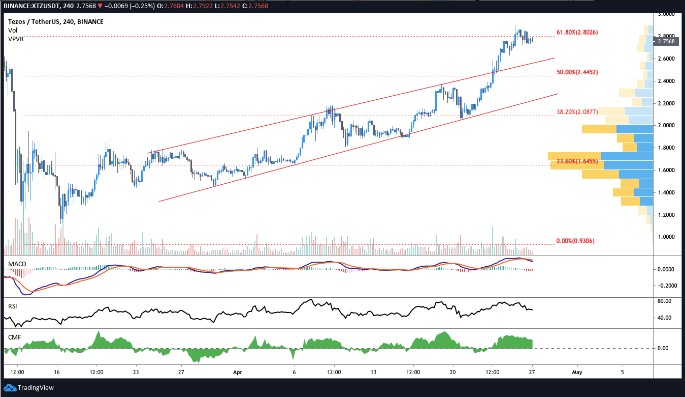The width and height of the screenshot is (685, 397).
Task: Click the 0.00% (0.9306) Fibonacci label
Action: (x=575, y=241)
